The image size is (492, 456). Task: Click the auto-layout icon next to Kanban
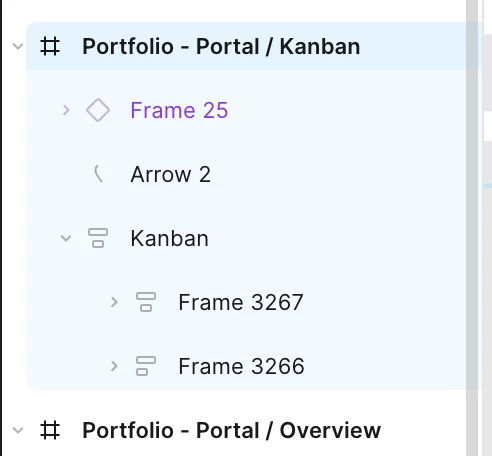click(98, 238)
